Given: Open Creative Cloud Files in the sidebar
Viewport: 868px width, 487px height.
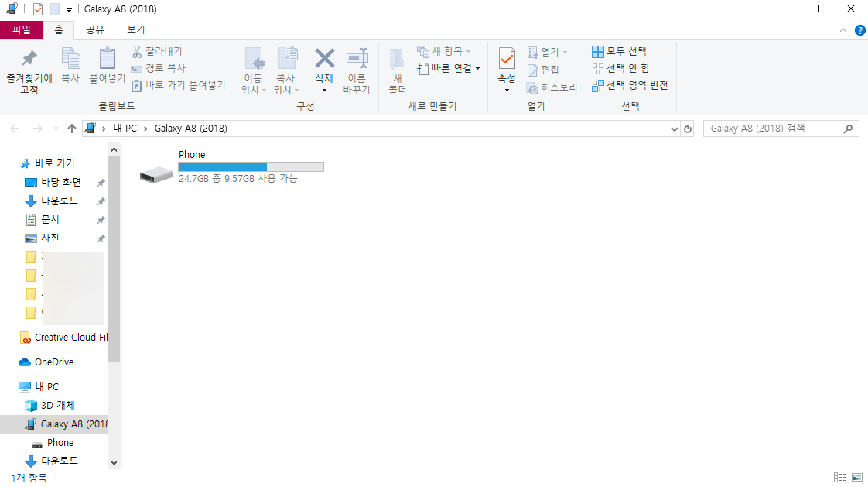Looking at the screenshot, I should click(x=63, y=338).
